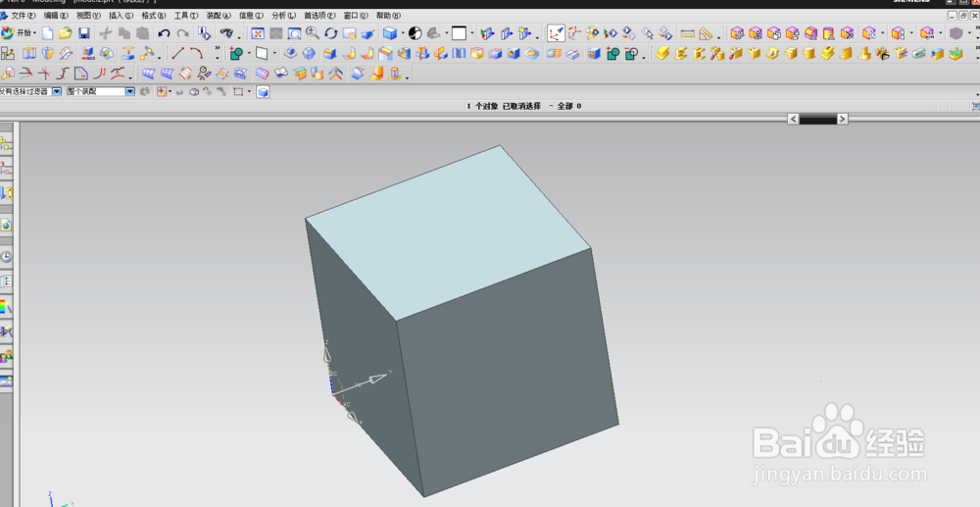Open dropdown arrow beside rectangle selection icon
Viewport: 980px width, 507px height.
click(249, 92)
